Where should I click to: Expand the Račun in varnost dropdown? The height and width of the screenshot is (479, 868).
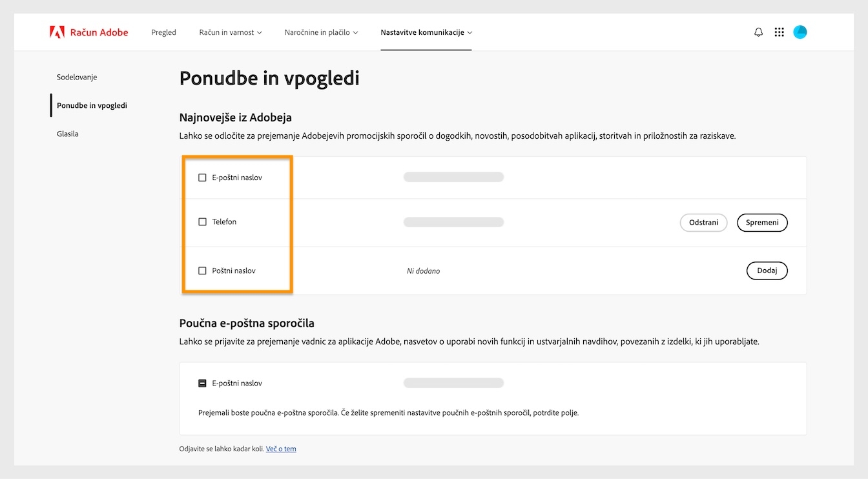tap(230, 32)
